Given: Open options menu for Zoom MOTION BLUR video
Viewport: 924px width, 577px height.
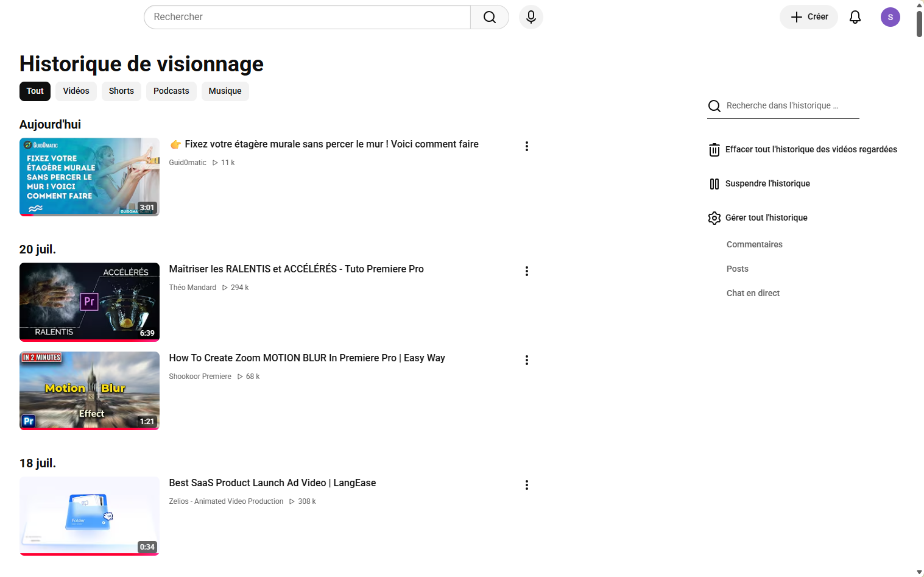Looking at the screenshot, I should 527,360.
